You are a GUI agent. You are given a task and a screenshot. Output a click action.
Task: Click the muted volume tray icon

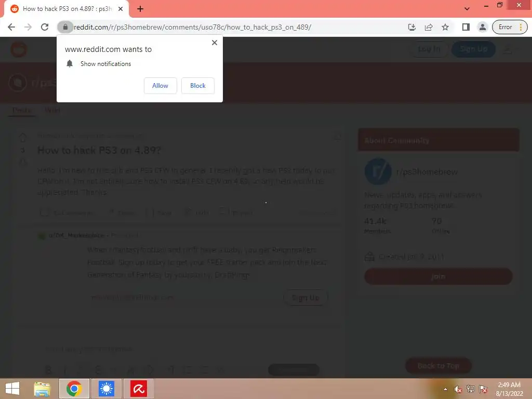click(x=458, y=389)
